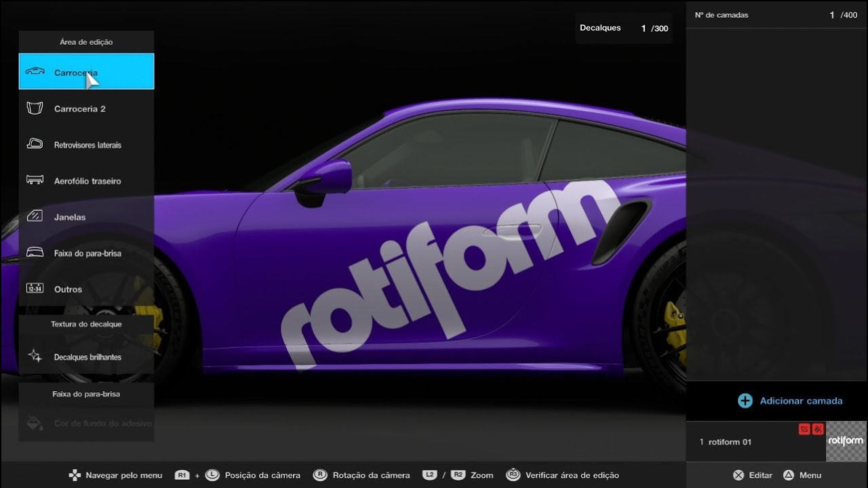The width and height of the screenshot is (868, 488).
Task: Choose Outros number plate icon
Action: pos(35,289)
